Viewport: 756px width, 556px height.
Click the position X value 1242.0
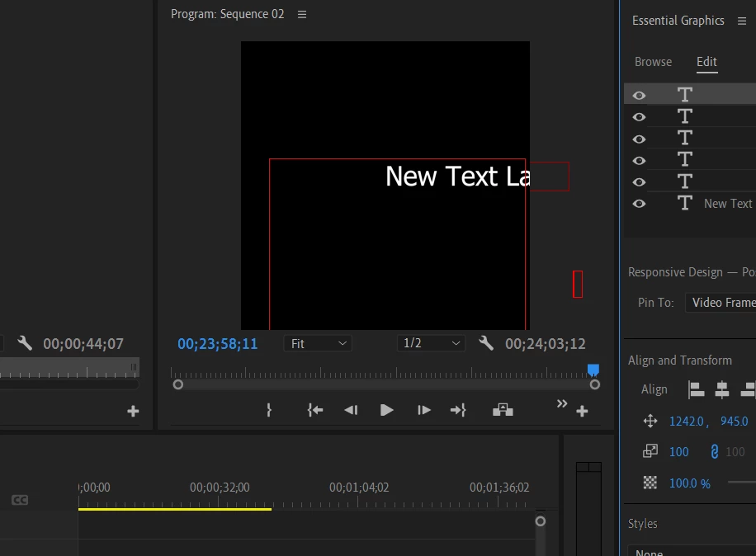686,422
